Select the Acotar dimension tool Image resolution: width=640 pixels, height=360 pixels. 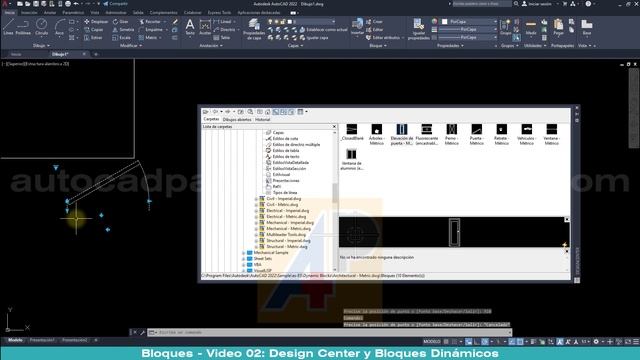pyautogui.click(x=205, y=27)
